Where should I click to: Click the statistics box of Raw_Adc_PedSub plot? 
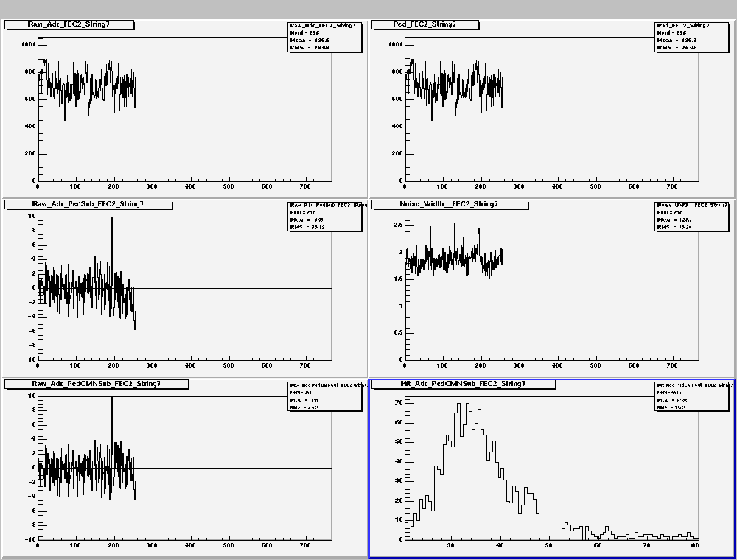tap(325, 217)
